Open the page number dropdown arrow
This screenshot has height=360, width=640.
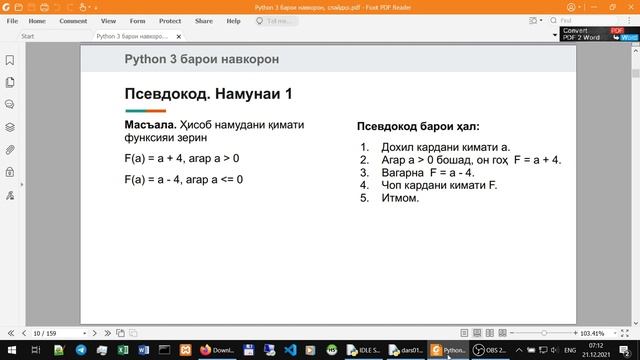[x=84, y=333]
